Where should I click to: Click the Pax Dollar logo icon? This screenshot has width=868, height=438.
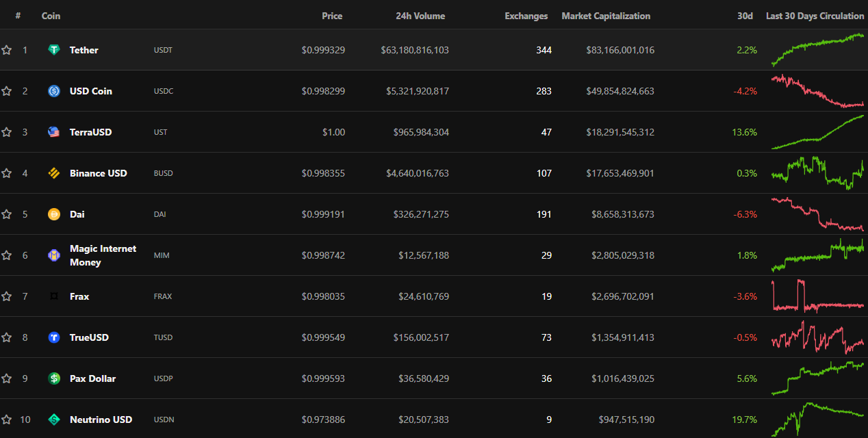pos(54,378)
